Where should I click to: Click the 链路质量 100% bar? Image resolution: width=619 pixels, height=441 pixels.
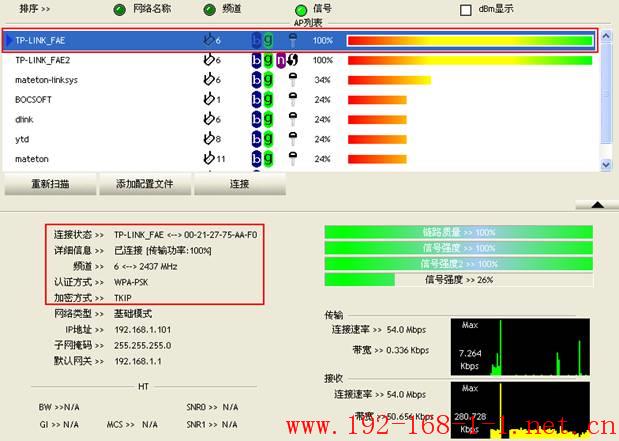point(458,232)
